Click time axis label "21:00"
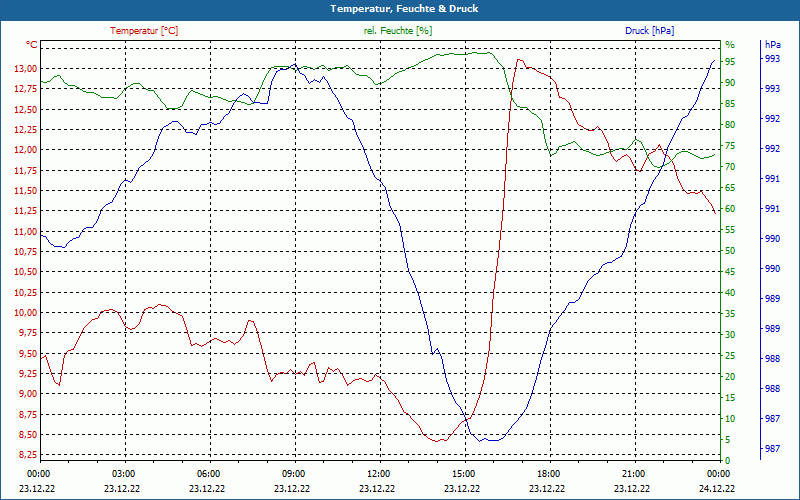 point(634,473)
